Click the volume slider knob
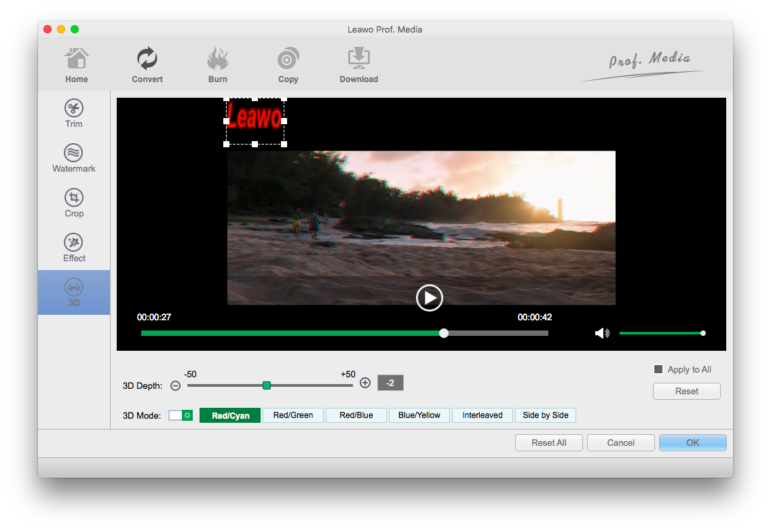 (x=703, y=333)
